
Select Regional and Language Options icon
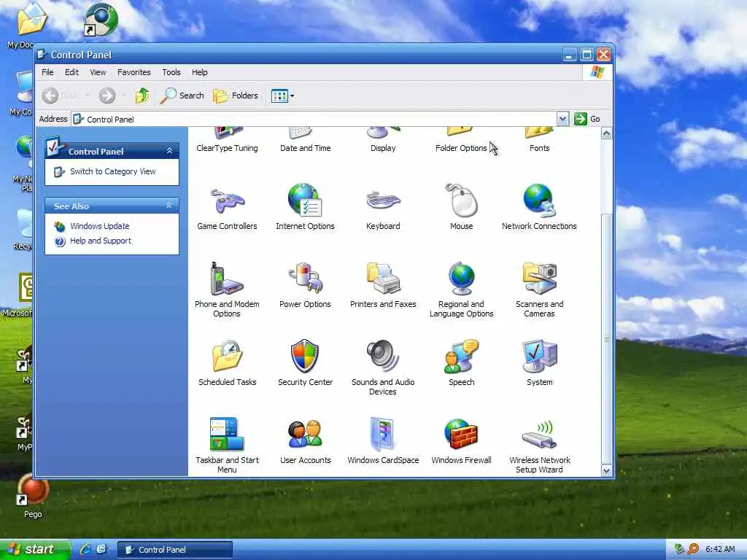[461, 279]
